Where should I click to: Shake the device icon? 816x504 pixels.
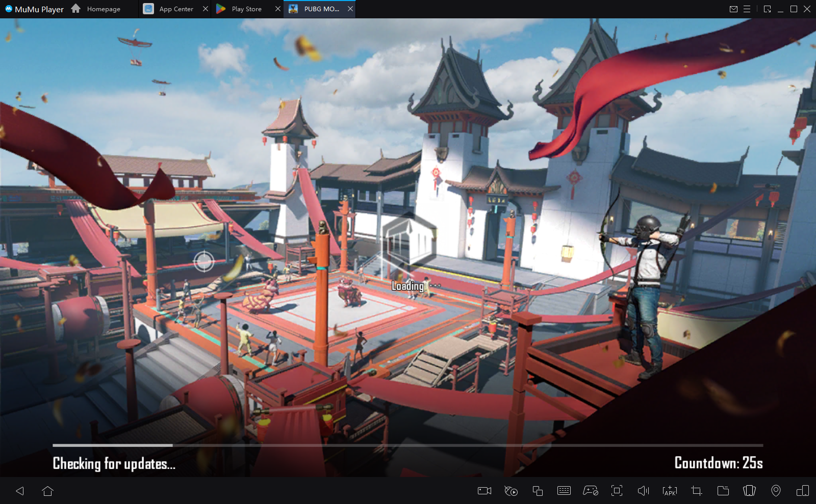pos(749,491)
